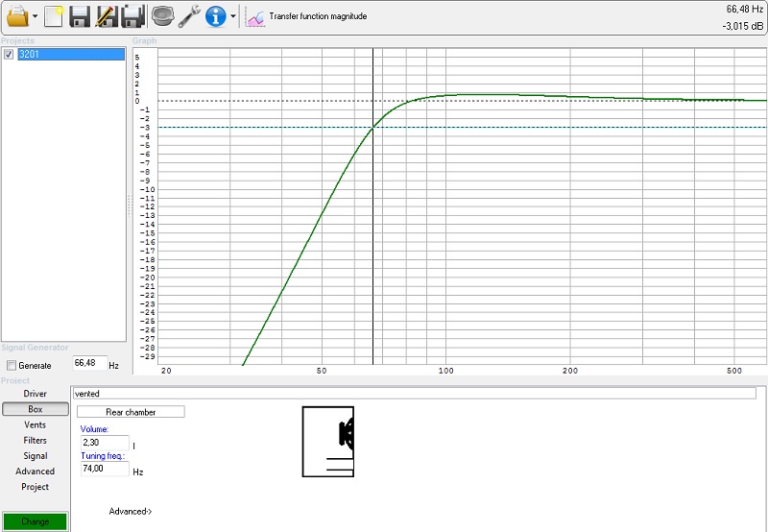Click the blue info icon
This screenshot has height=532, width=768.
click(215, 16)
